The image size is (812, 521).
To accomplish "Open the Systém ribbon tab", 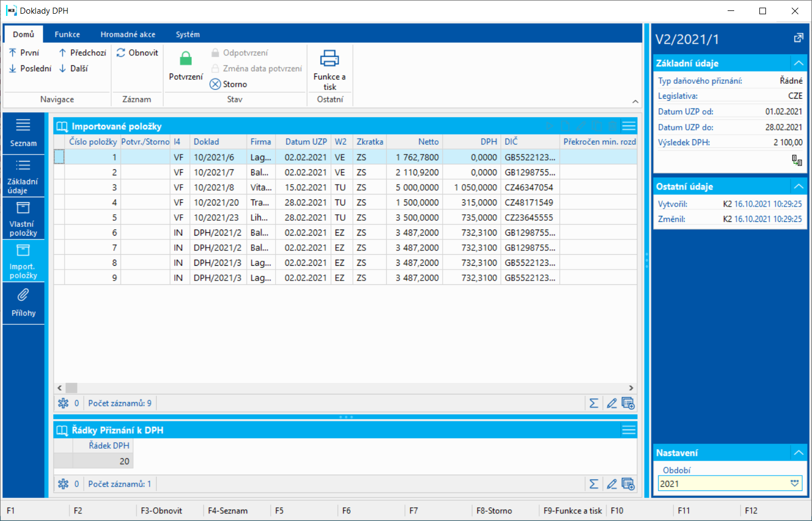I will coord(188,34).
